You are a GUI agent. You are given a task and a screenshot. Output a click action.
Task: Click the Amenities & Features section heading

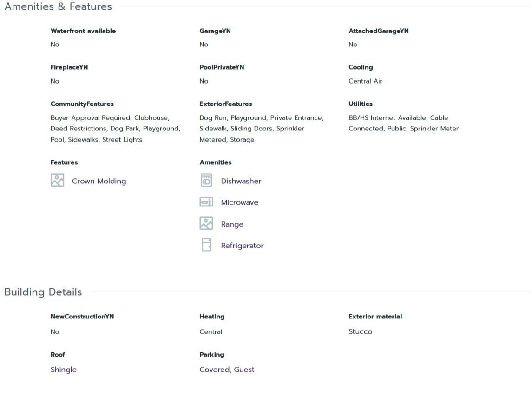tap(58, 6)
